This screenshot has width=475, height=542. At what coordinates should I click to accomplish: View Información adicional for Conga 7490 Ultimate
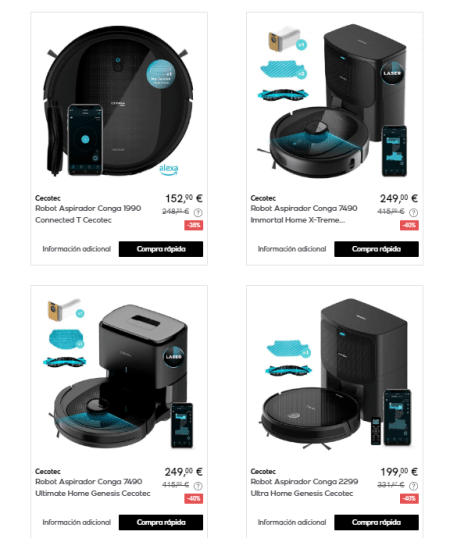pos(77,522)
